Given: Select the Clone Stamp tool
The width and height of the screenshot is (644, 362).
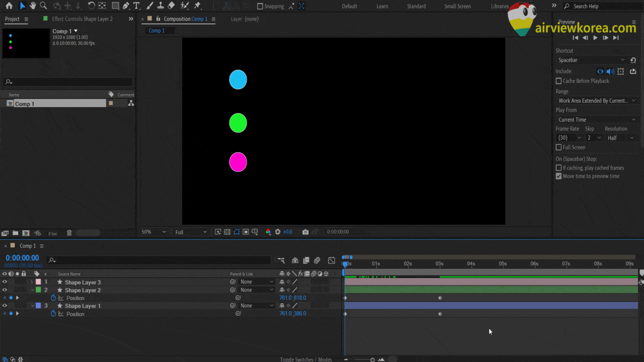Looking at the screenshot, I should [160, 6].
